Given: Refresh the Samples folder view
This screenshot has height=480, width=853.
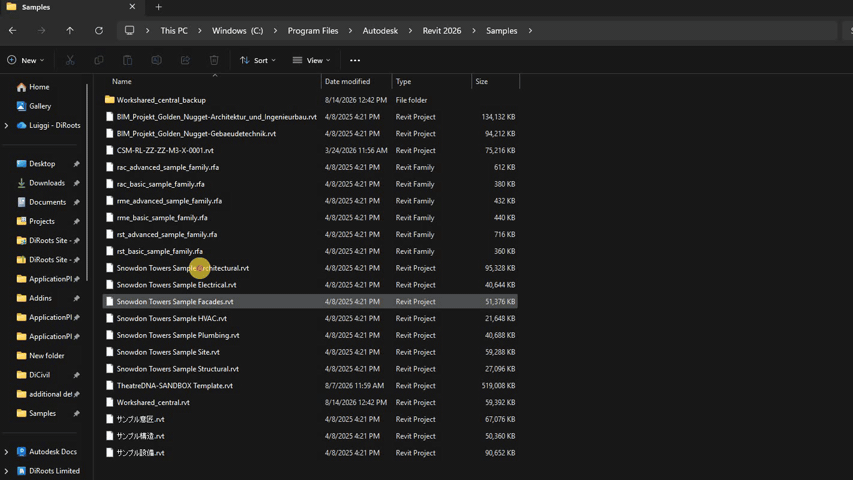Looking at the screenshot, I should tap(98, 30).
